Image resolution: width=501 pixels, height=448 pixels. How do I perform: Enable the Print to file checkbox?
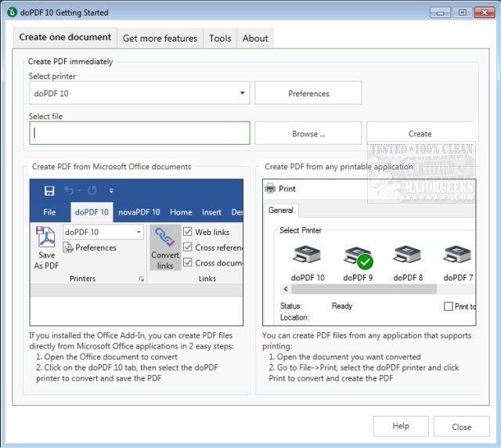[x=449, y=306]
